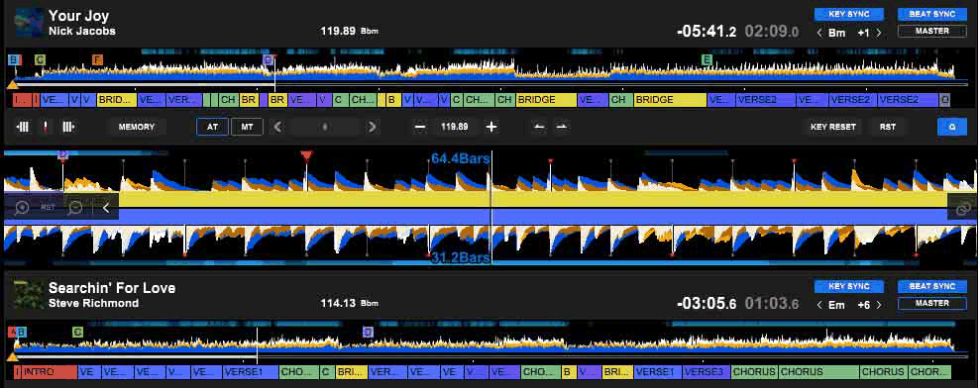Click the red downbeat marker icon
This screenshot has width=980, height=390.
coord(46,127)
